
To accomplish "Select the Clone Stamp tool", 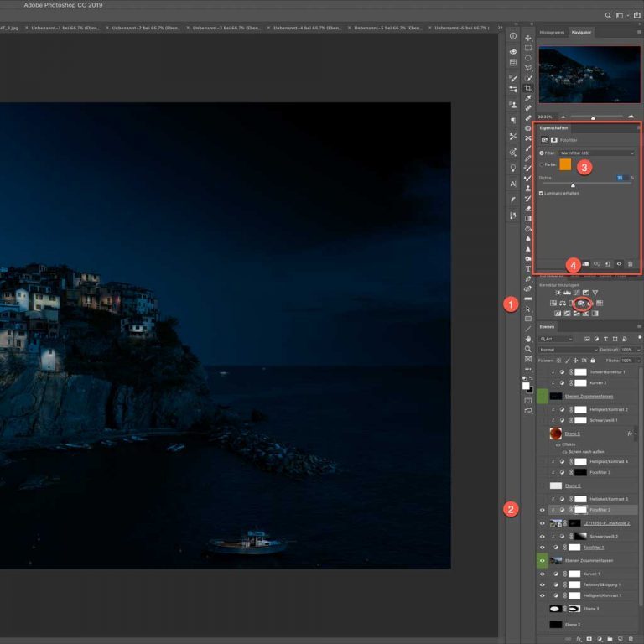I will 528,189.
